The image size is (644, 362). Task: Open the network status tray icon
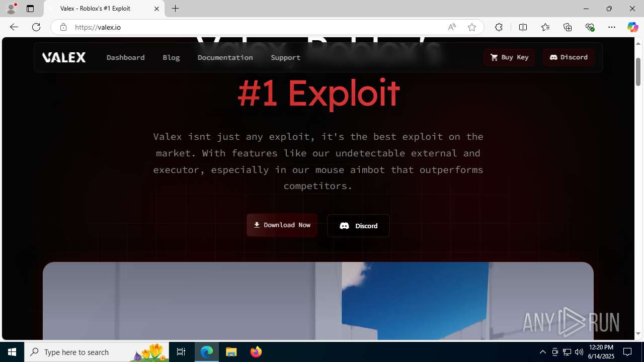click(567, 352)
